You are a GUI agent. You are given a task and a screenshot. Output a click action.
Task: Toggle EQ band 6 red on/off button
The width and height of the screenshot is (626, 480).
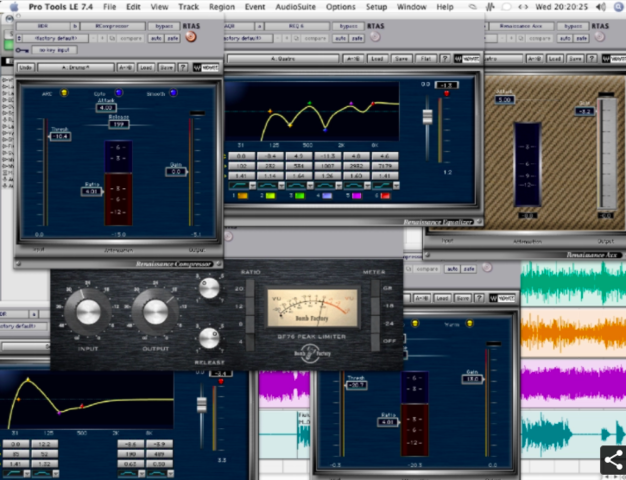[x=385, y=196]
